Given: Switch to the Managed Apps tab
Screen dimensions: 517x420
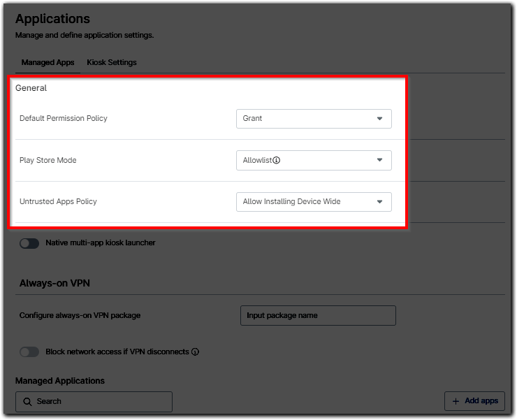Looking at the screenshot, I should coord(48,62).
